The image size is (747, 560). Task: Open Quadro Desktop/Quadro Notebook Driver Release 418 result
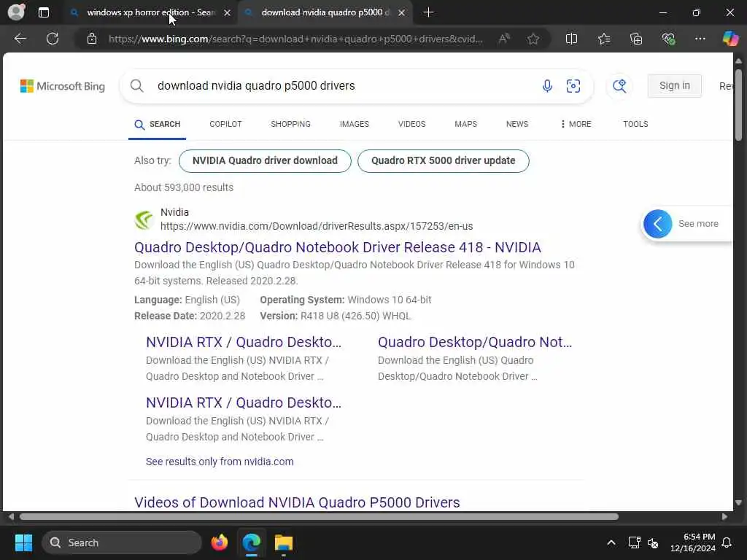[x=337, y=248]
